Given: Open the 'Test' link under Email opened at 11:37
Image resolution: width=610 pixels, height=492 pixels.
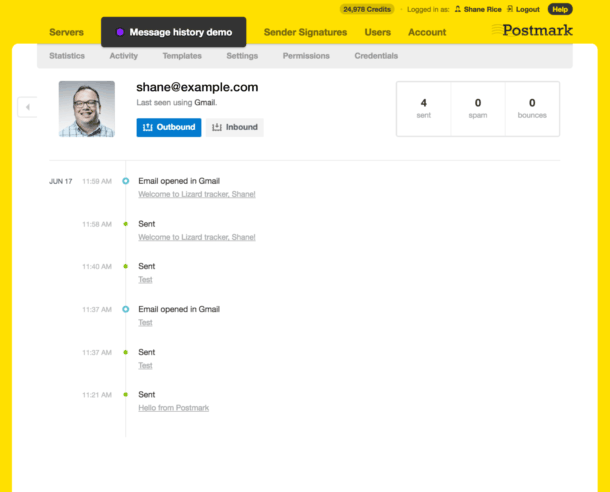Looking at the screenshot, I should [145, 322].
